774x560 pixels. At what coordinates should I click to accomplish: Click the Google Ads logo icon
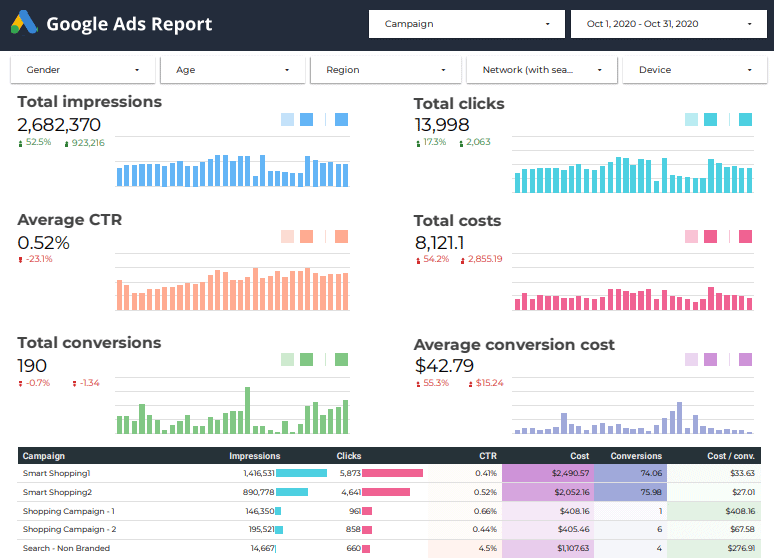tap(24, 23)
